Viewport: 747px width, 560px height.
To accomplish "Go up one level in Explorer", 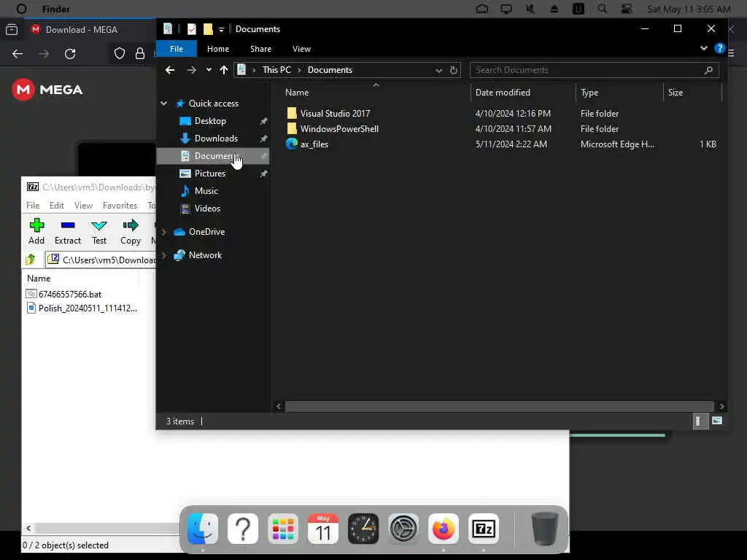I will tap(224, 70).
